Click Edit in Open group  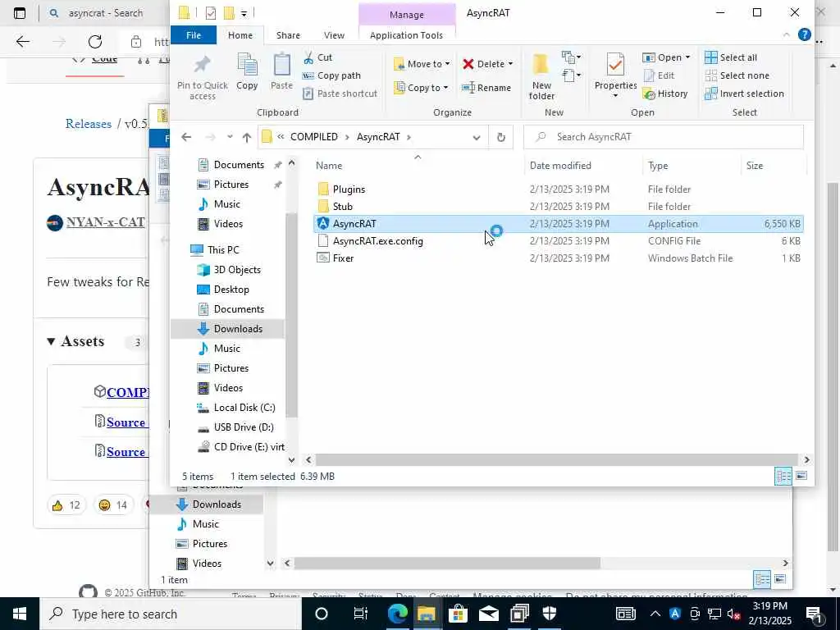[659, 75]
